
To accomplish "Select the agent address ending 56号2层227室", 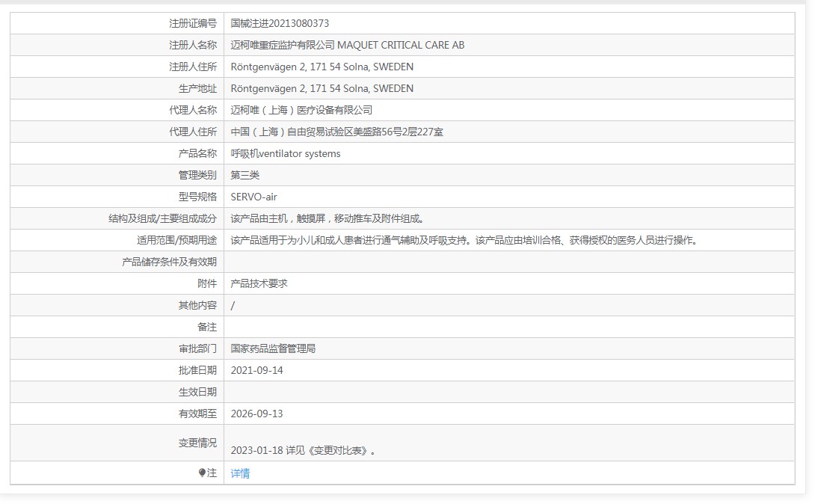I will coord(337,132).
